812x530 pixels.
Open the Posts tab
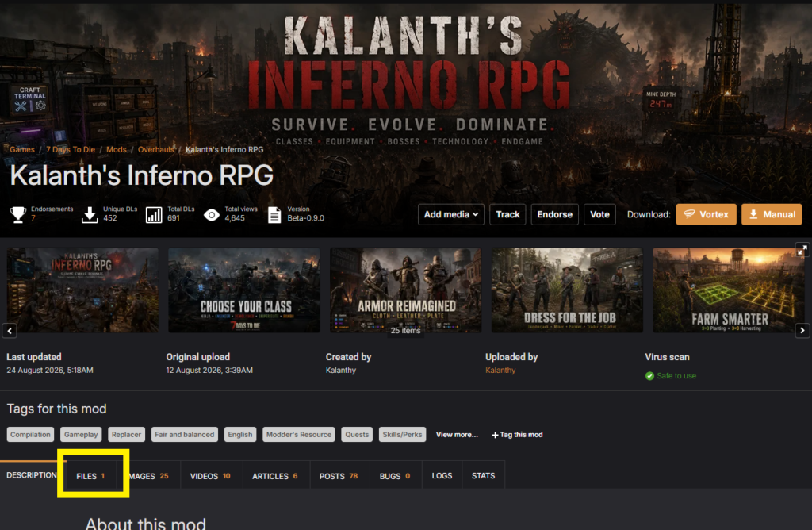point(339,475)
